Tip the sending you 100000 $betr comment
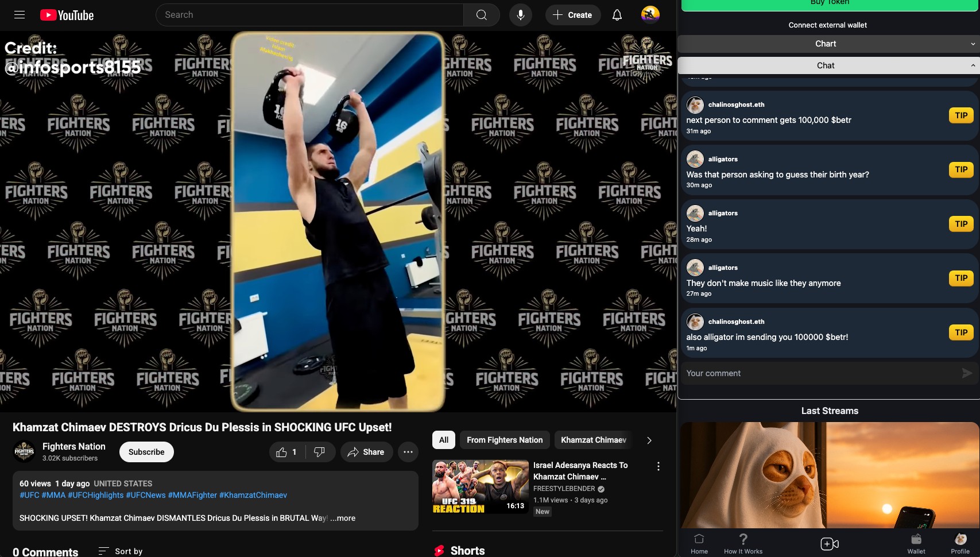 point(961,332)
